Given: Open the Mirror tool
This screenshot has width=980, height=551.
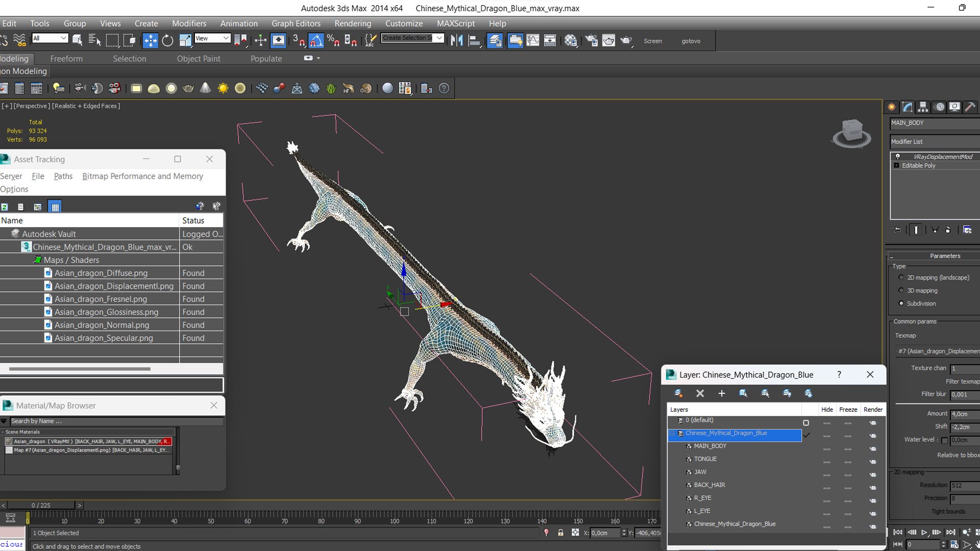Looking at the screenshot, I should [457, 40].
